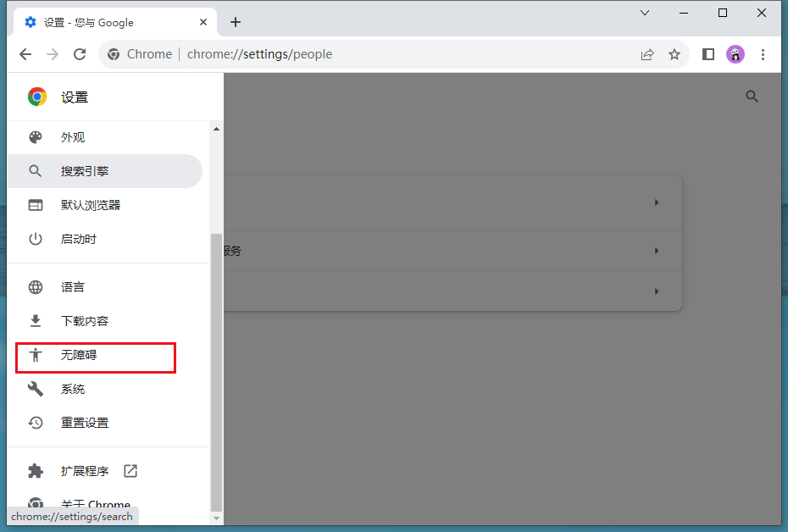Click the search settings magnifier icon
Image resolution: width=788 pixels, height=532 pixels.
coord(752,97)
